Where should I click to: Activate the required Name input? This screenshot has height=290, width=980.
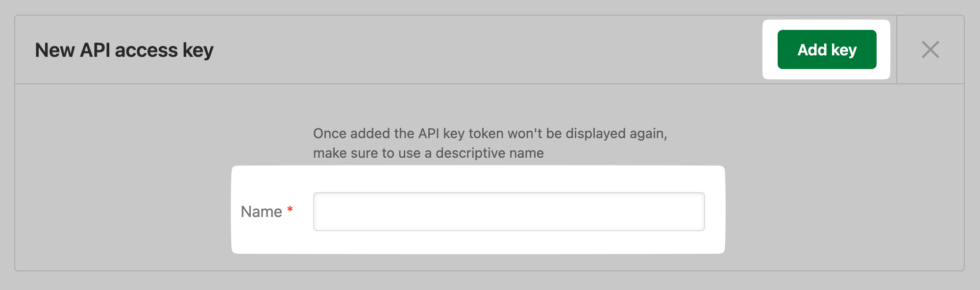[509, 212]
